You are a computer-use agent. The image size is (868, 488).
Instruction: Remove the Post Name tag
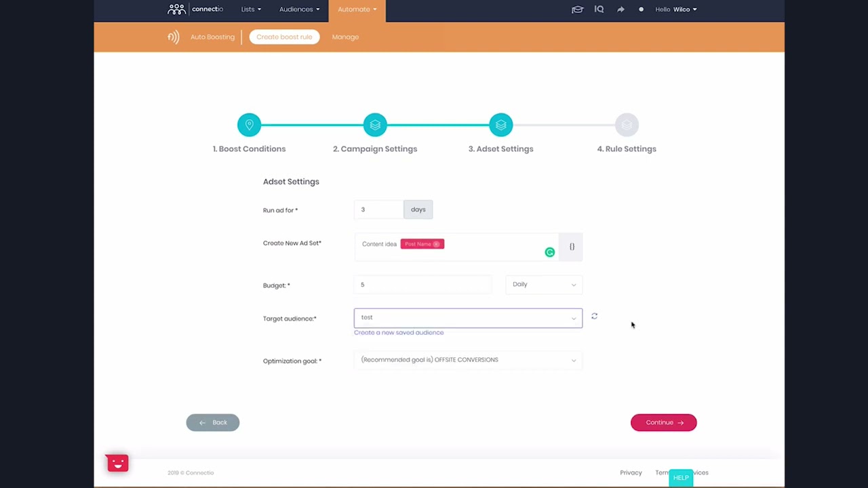pos(437,244)
